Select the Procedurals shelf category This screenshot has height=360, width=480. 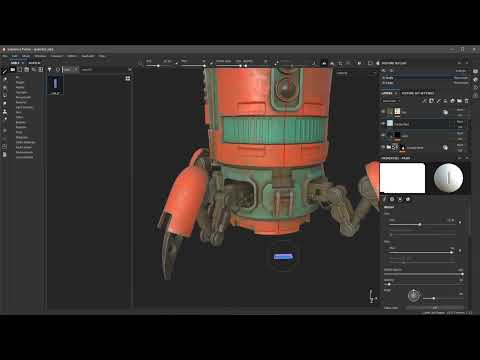click(x=23, y=97)
